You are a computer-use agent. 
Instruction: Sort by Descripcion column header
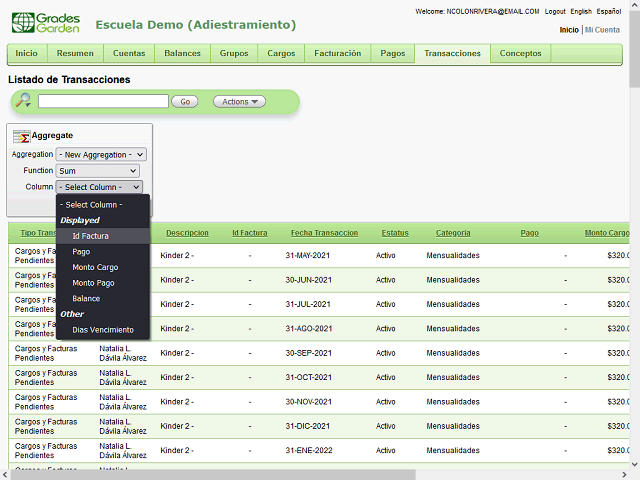(x=187, y=233)
